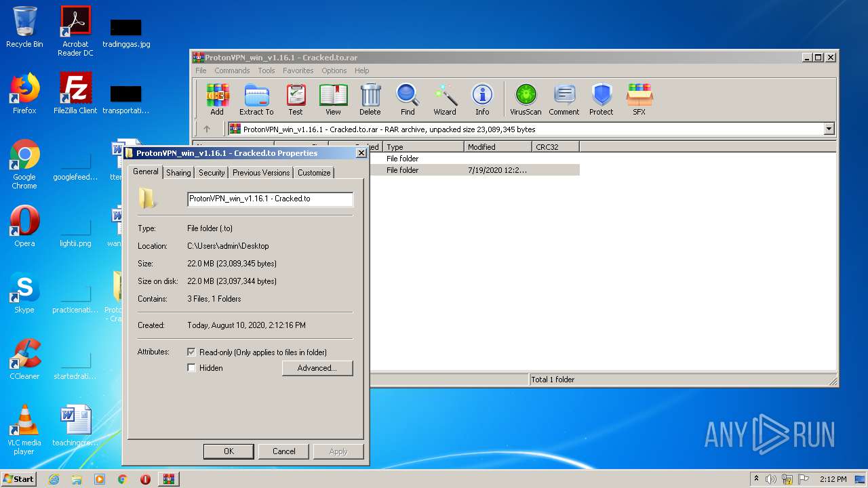Expand the WinRAR address path dropdown

tap(829, 129)
